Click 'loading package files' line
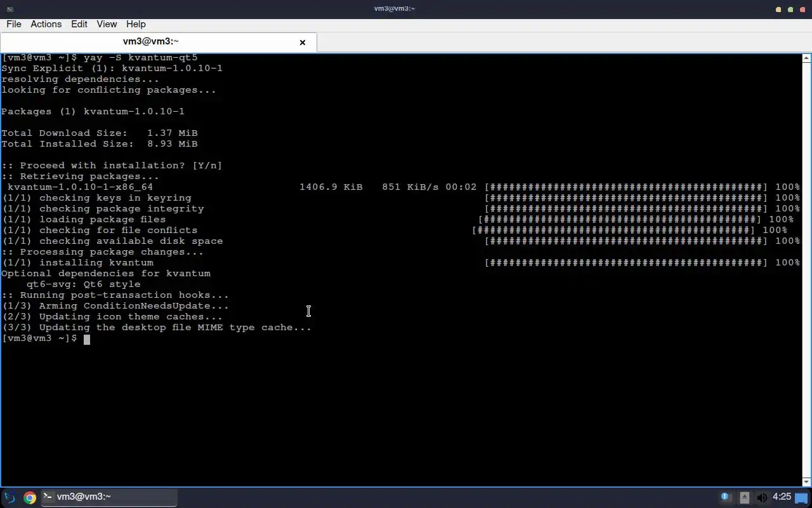This screenshot has height=508, width=812. 84,219
